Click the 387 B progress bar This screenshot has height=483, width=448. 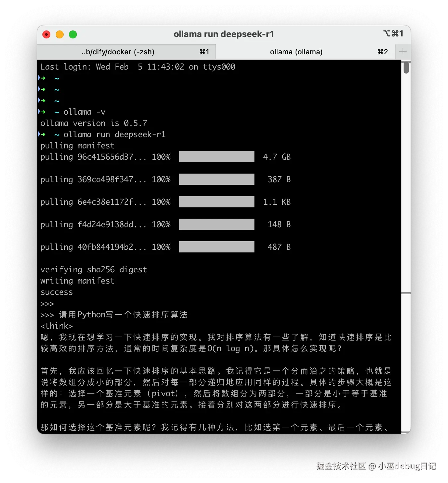tap(216, 179)
